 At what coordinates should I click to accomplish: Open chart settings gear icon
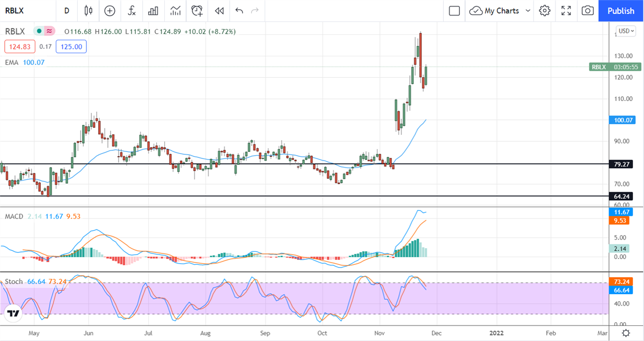point(545,10)
